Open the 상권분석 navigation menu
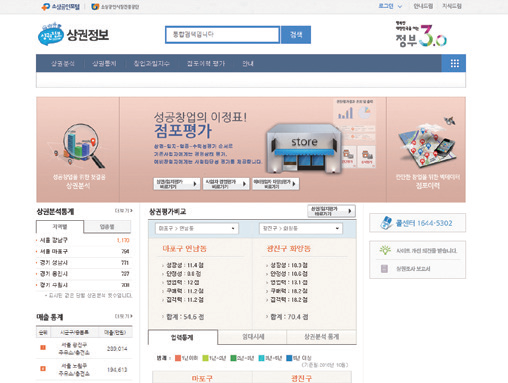Image resolution: width=508 pixels, height=383 pixels. [63, 63]
